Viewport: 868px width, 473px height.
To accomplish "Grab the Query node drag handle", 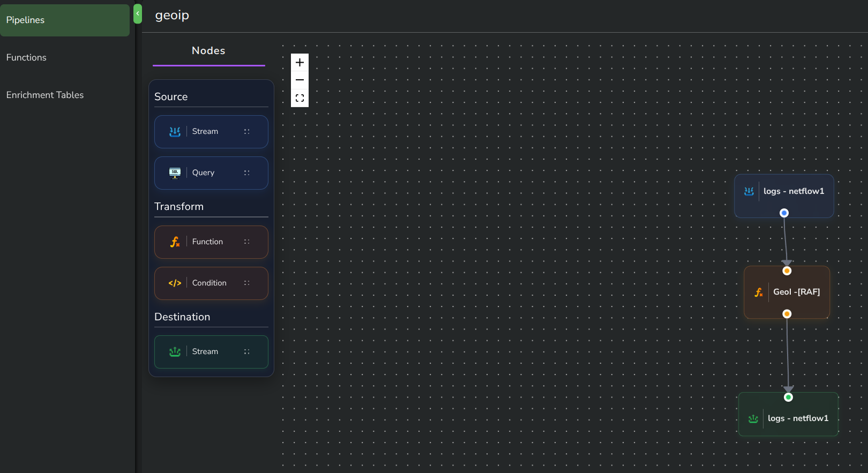I will 247,173.
